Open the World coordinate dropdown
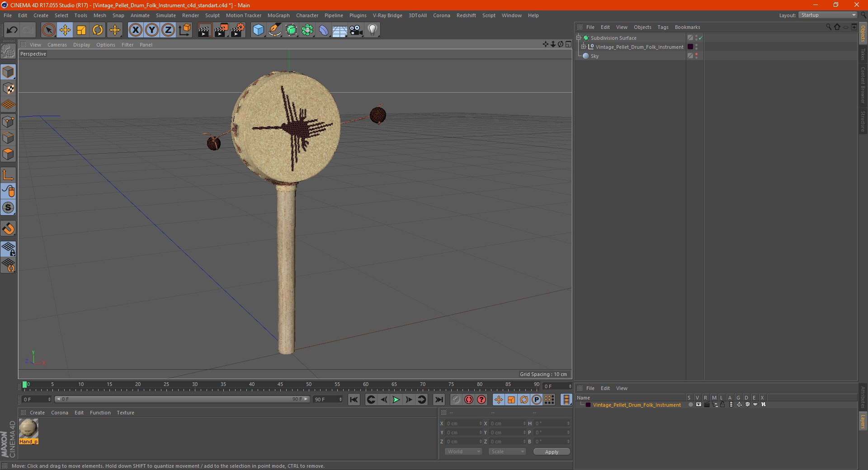The width and height of the screenshot is (868, 470). point(463,451)
